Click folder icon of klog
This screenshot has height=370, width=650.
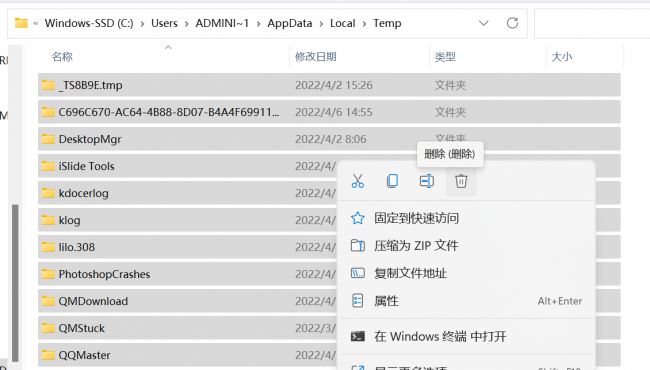(48, 220)
